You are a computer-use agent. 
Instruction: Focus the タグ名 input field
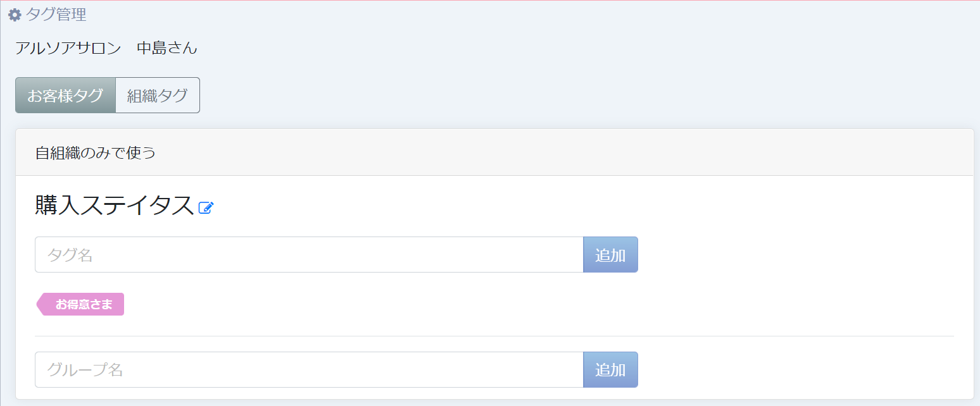pos(309,255)
